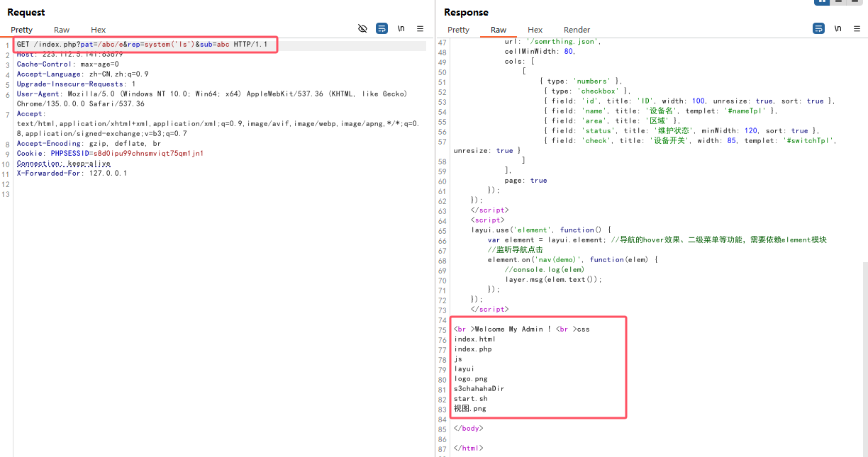This screenshot has height=457, width=868.
Task: Select the Raw tab in Response
Action: 499,30
